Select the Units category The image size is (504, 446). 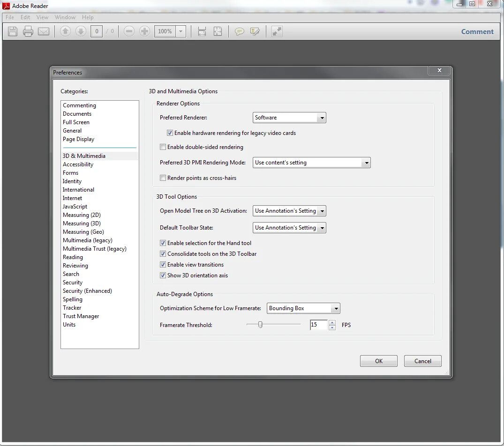click(x=69, y=325)
